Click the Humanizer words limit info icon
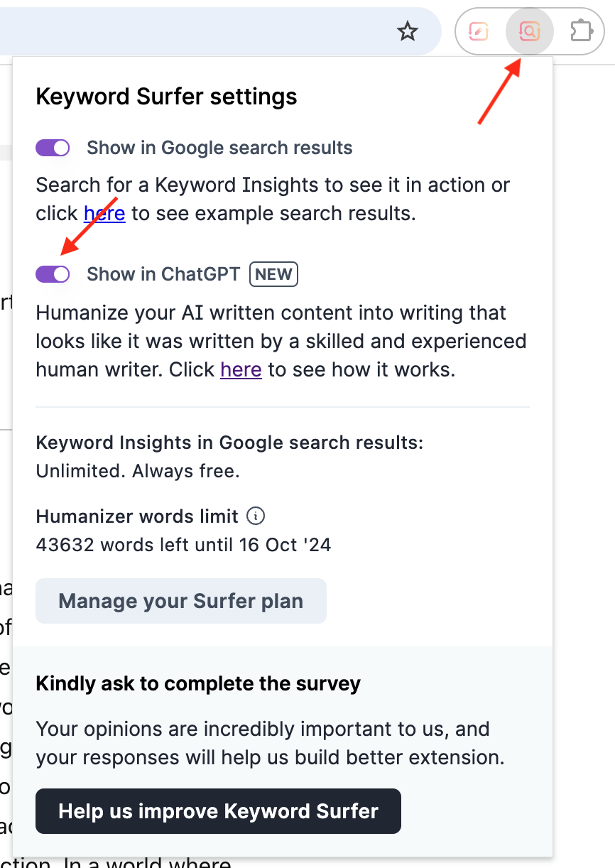The image size is (615, 868). 256,516
